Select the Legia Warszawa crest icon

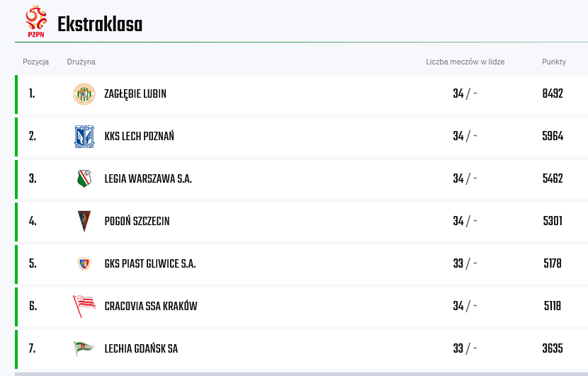[84, 179]
